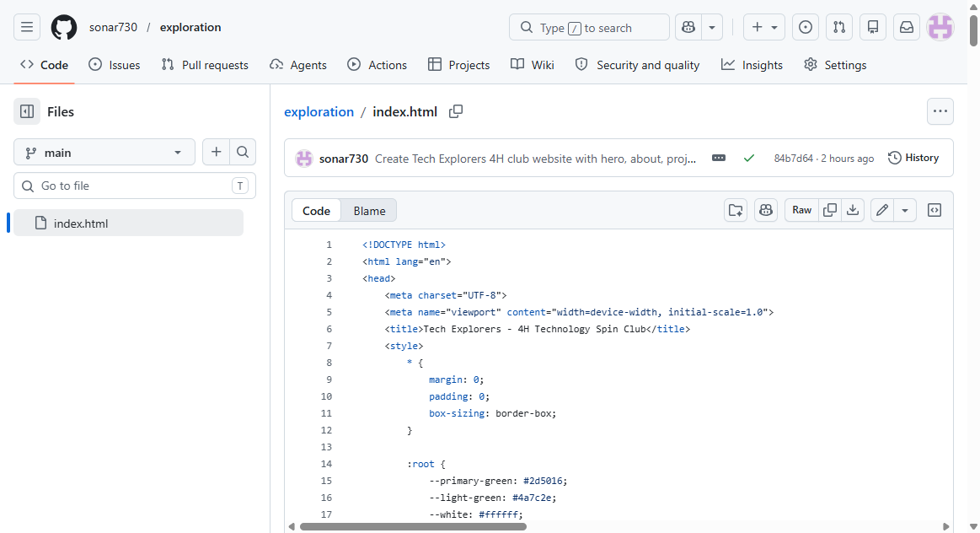980x533 pixels.
Task: Open the hamburger navigation menu
Action: 27,28
